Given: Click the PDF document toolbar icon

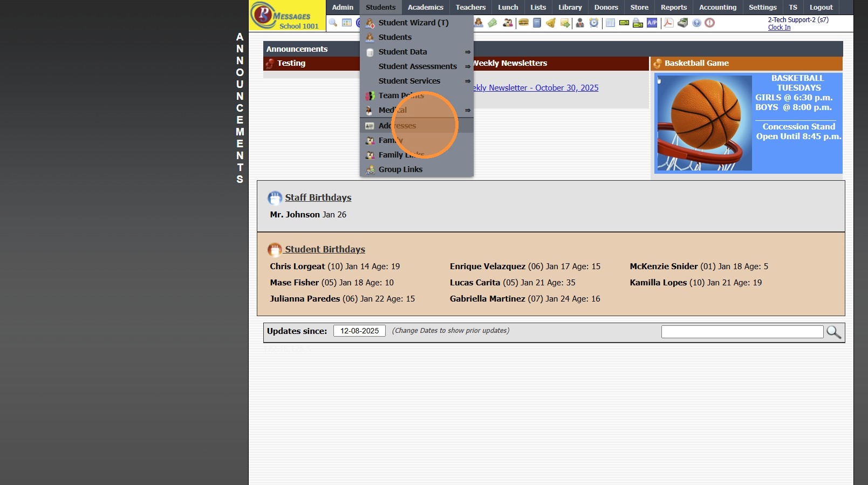Looking at the screenshot, I should pos(668,23).
